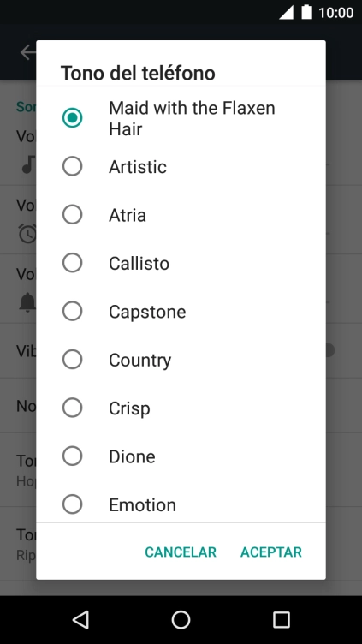Tap the clock time in status bar
The height and width of the screenshot is (644, 362).
point(335,13)
